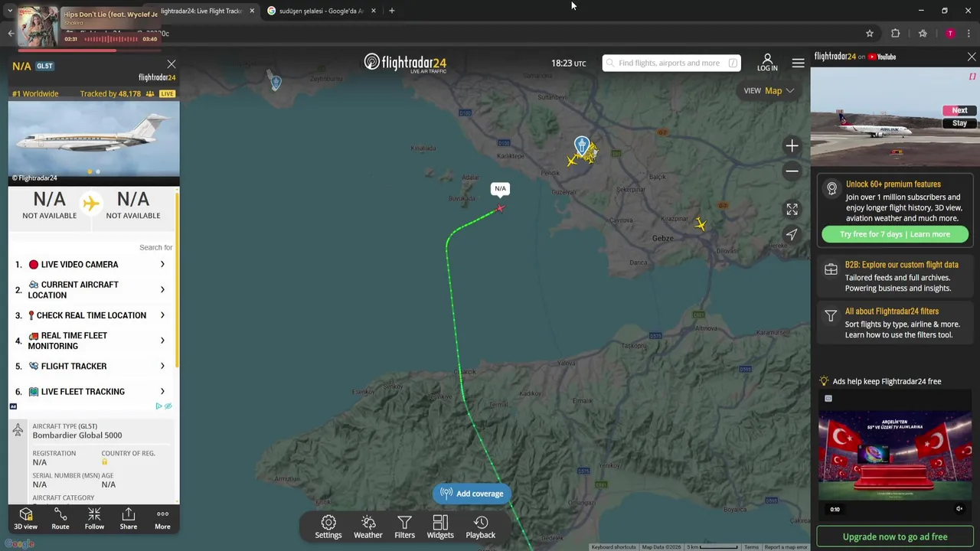
Task: Click the details panel scrollbar
Action: pyautogui.click(x=178, y=280)
